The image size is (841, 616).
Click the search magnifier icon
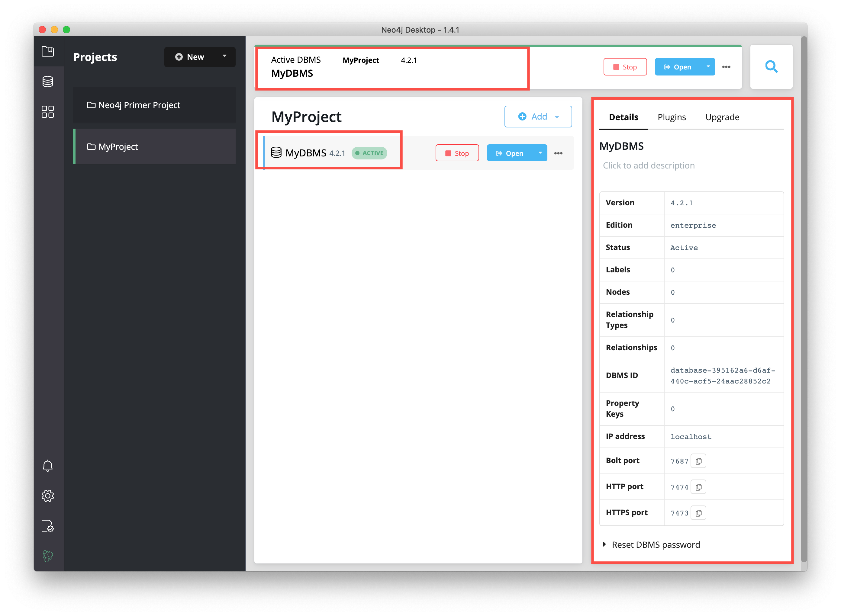[x=771, y=67]
